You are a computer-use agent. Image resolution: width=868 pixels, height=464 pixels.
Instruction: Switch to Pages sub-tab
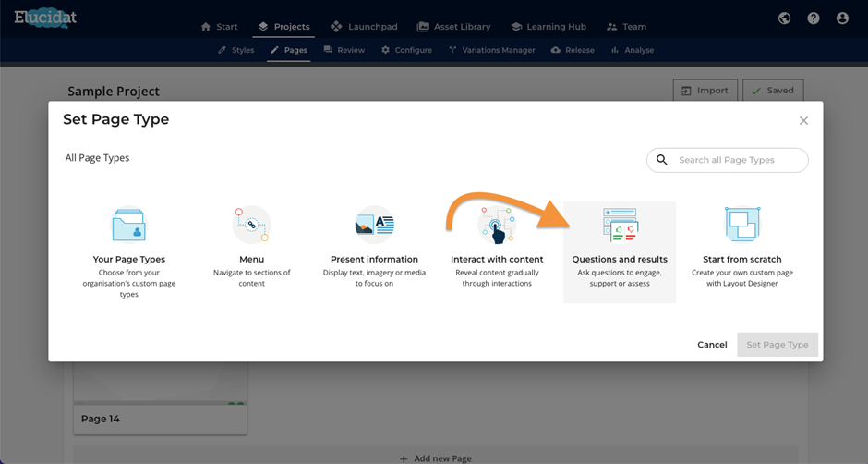(288, 50)
